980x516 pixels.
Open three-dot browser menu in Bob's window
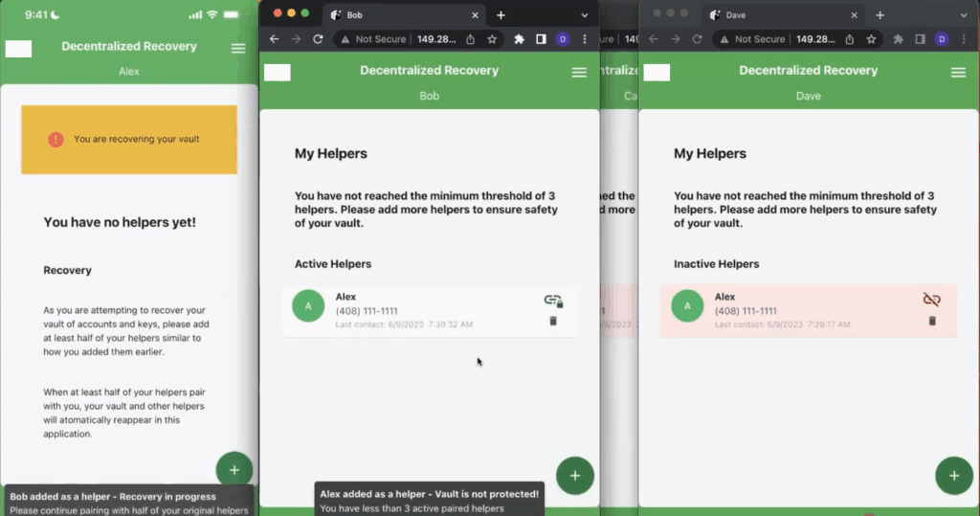click(x=585, y=39)
